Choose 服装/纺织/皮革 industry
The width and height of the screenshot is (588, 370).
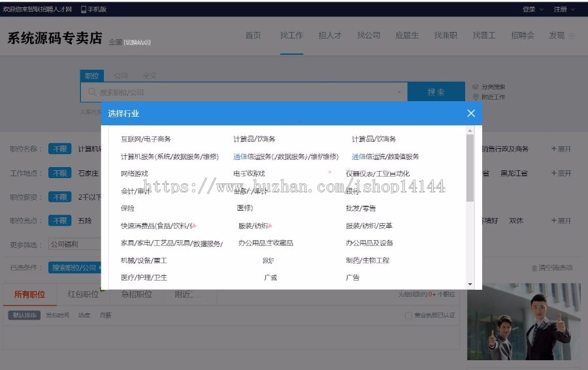[369, 226]
